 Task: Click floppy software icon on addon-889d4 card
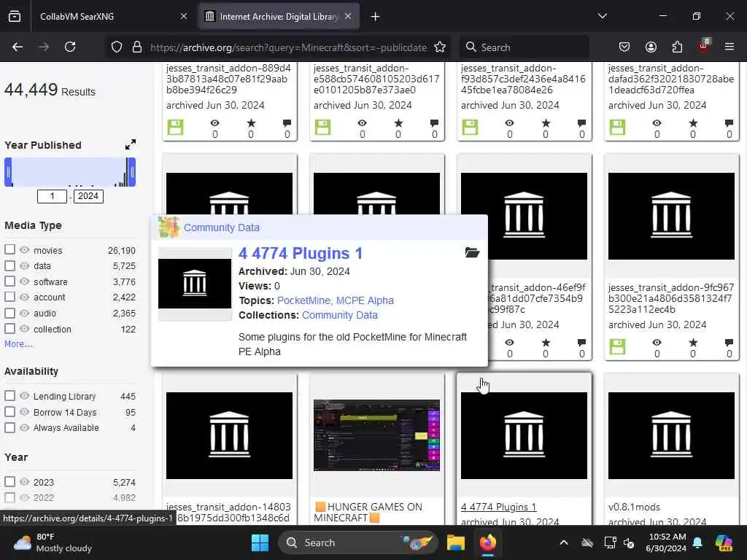click(175, 127)
